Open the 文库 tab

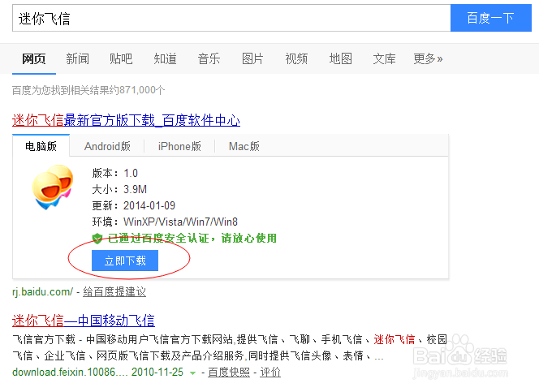pos(384,58)
